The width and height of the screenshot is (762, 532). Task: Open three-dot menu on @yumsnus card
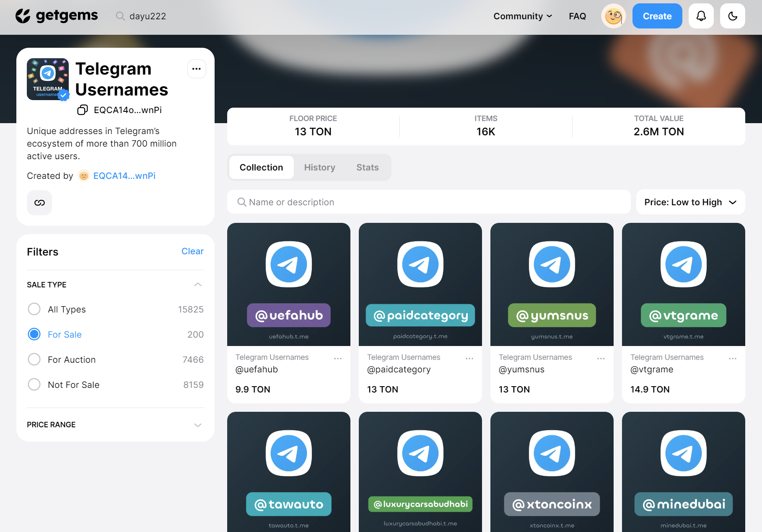601,358
